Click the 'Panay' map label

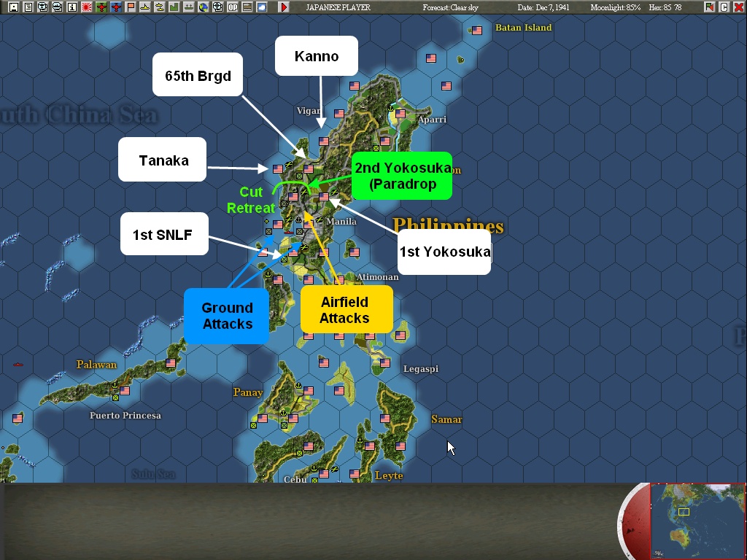[248, 392]
